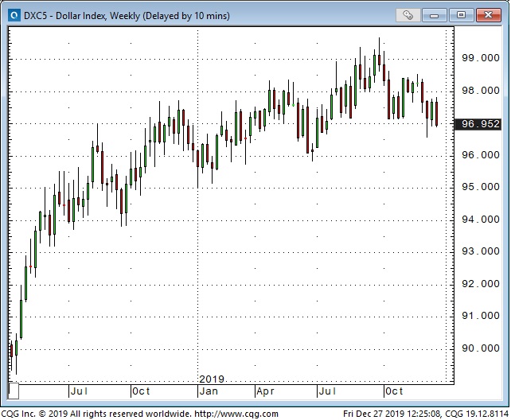Minimize the DXC5 Dollar Index chart window
The height and width of the screenshot is (420, 511).
435,15
